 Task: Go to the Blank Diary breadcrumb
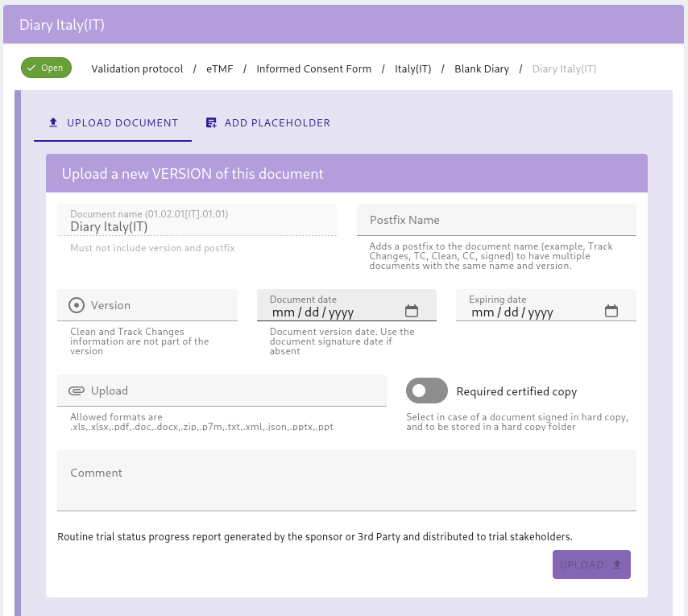coord(482,68)
